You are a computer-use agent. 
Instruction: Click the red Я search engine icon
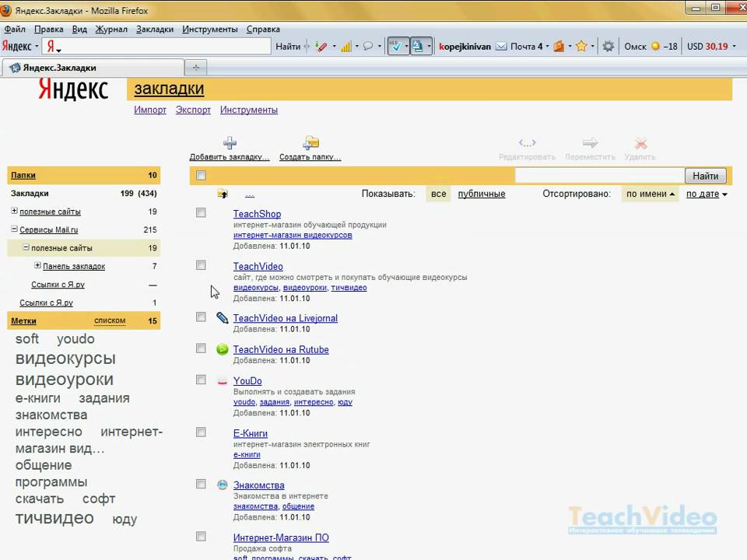(51, 46)
